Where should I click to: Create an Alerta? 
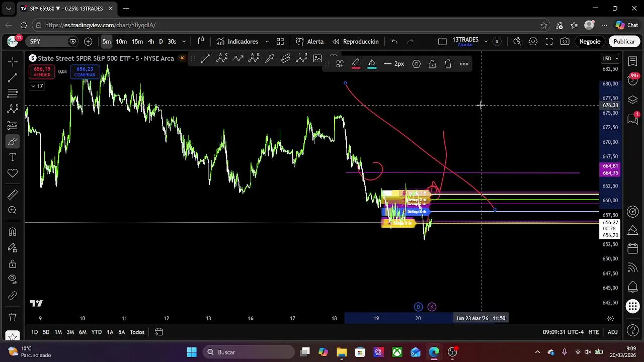click(x=309, y=42)
